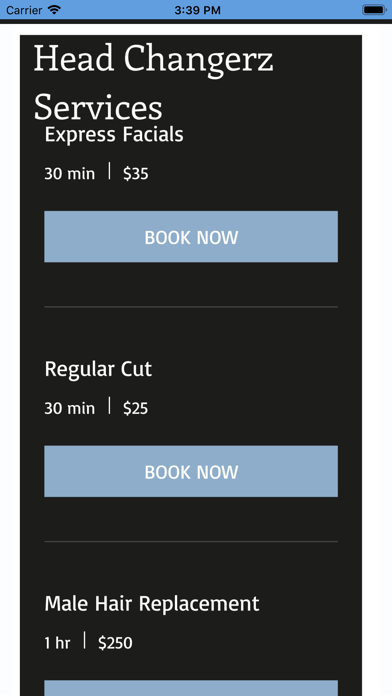The width and height of the screenshot is (392, 696).
Task: Click the Carrier label in status bar
Action: pos(24,10)
